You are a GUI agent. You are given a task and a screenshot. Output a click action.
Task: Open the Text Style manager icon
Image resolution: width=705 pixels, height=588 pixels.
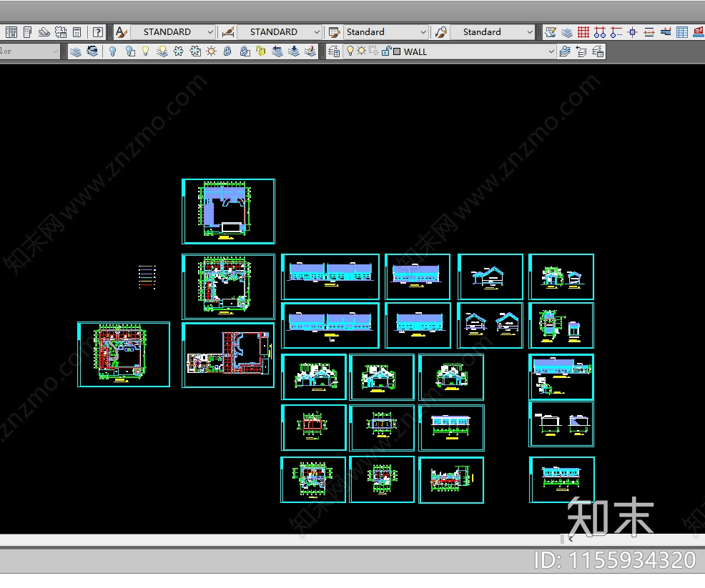pos(122,32)
